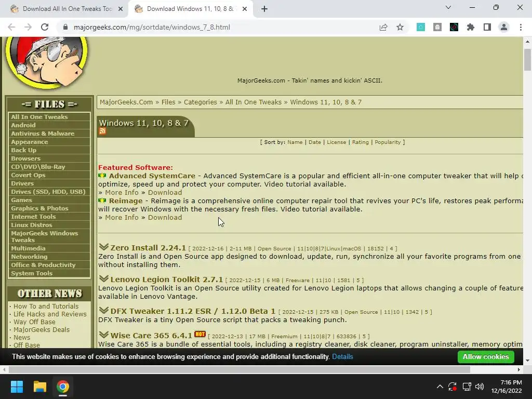This screenshot has width=532, height=399.
Task: Click the vertical scrollbar thumb
Action: click(527, 60)
